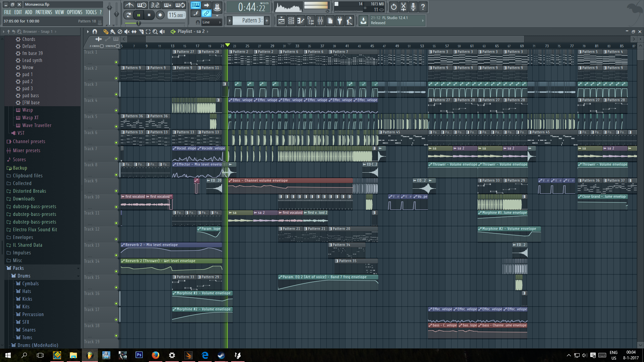Click the playlist scroll left arrow button
This screenshot has width=644, height=362.
click(124, 39)
